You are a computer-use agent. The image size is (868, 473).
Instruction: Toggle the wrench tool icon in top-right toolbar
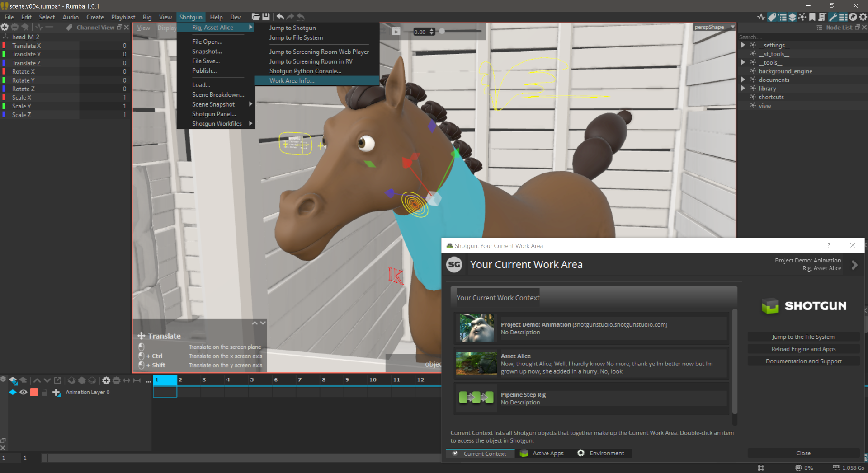coord(832,17)
